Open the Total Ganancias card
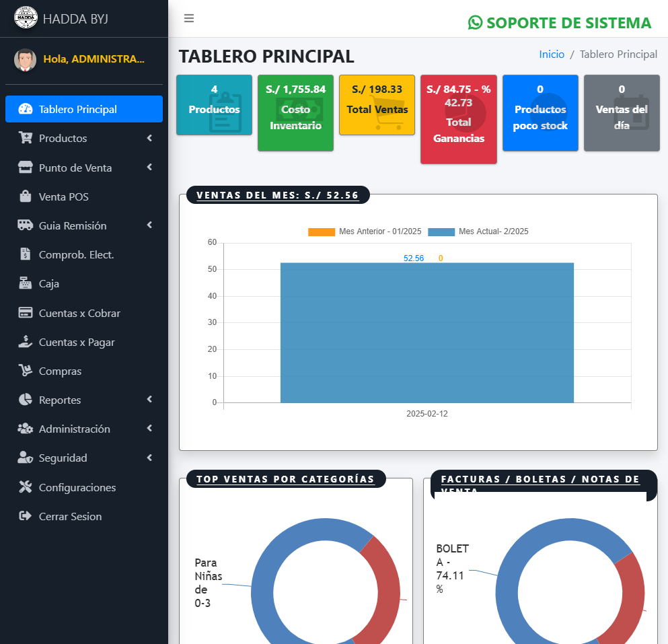 [459, 119]
